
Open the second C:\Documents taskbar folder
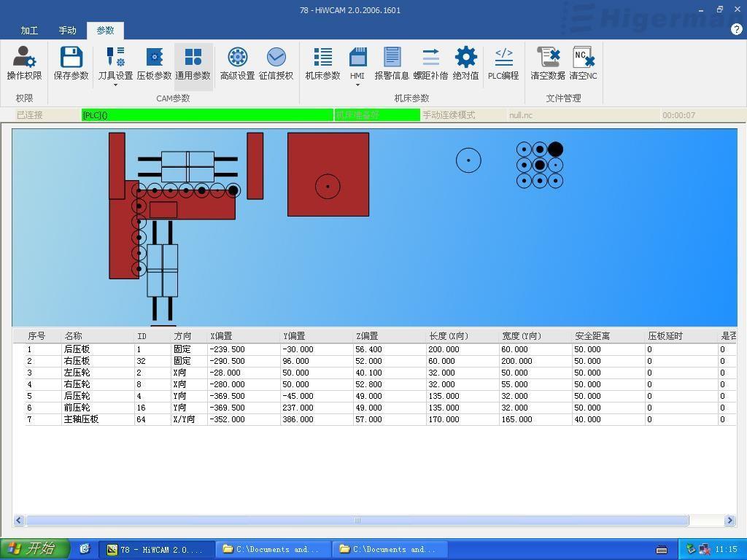coord(390,550)
